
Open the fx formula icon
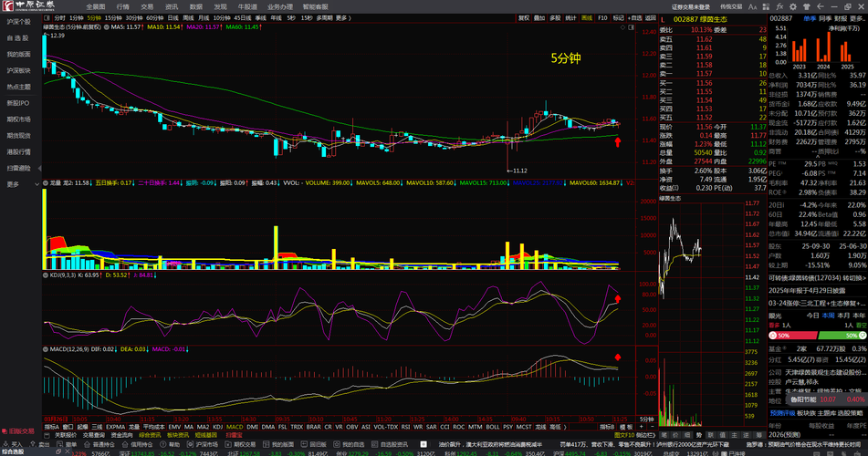click(779, 6)
